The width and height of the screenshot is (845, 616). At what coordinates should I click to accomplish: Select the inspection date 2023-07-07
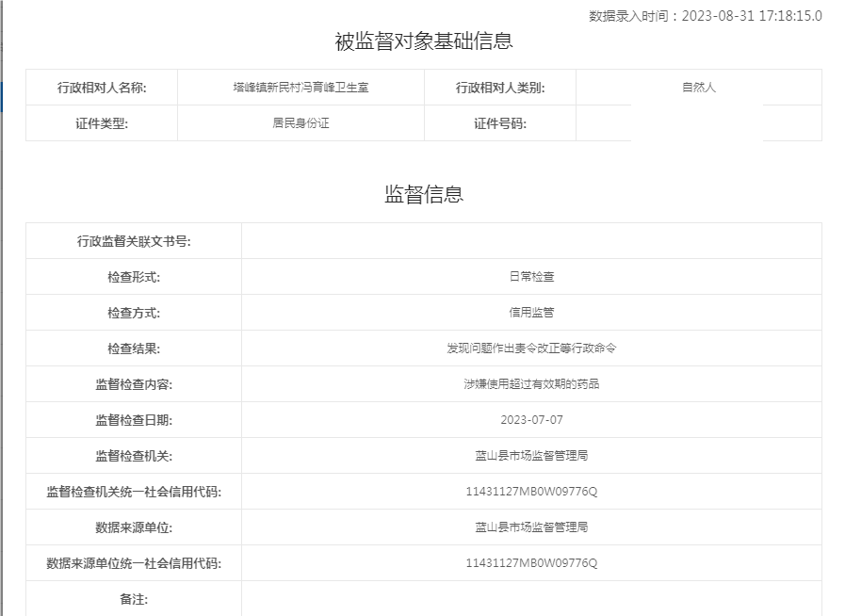tap(531, 420)
